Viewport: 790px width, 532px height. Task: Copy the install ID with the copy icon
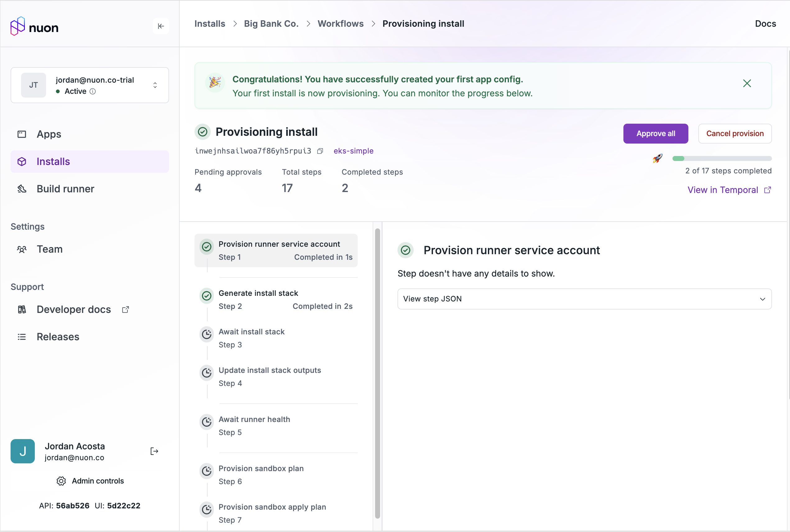[x=320, y=151]
